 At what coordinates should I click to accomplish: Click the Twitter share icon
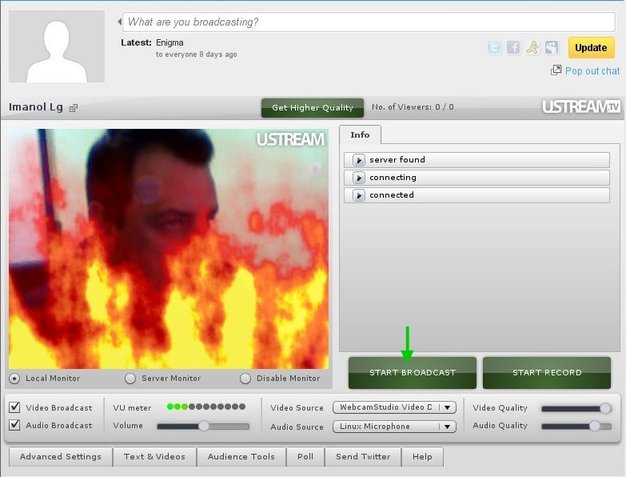[x=494, y=48]
